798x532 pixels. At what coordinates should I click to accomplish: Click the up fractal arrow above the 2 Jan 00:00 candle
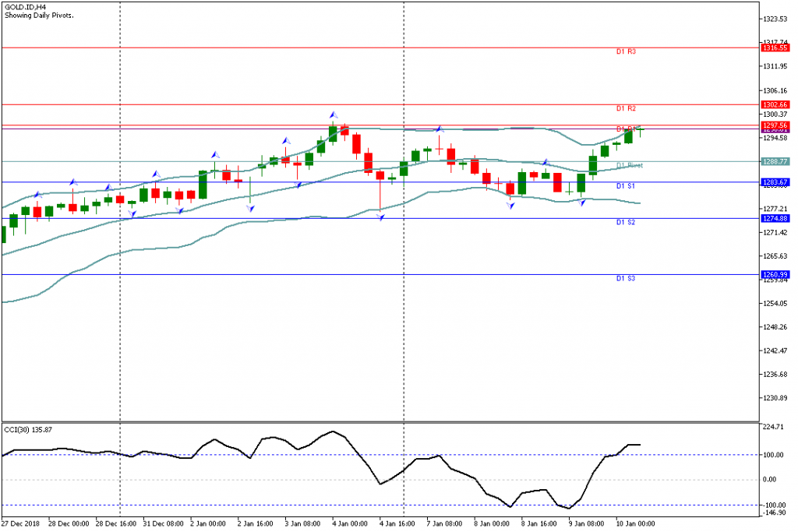click(215, 155)
